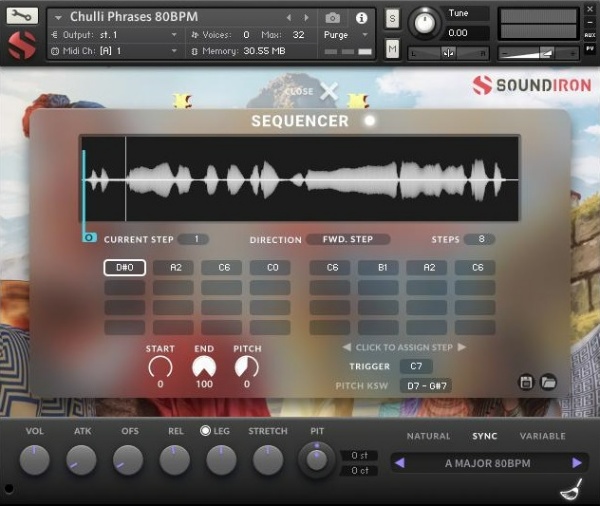The image size is (600, 506).
Task: Go to previous instrument arrow
Action: coord(289,18)
